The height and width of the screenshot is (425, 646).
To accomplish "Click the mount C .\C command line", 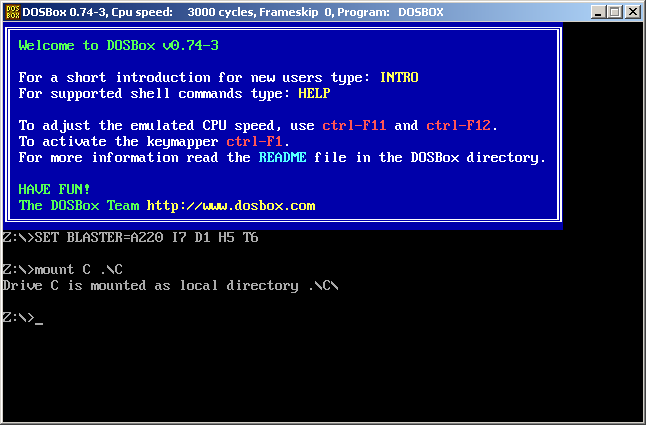I will pyautogui.click(x=63, y=269).
